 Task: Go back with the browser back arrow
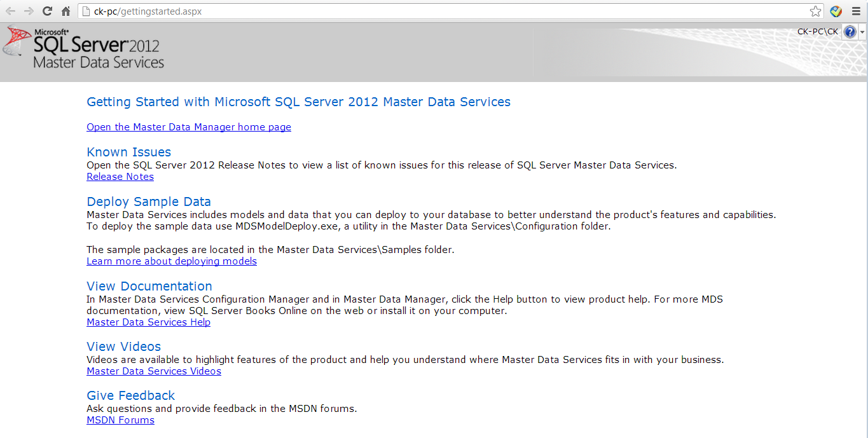tap(10, 11)
